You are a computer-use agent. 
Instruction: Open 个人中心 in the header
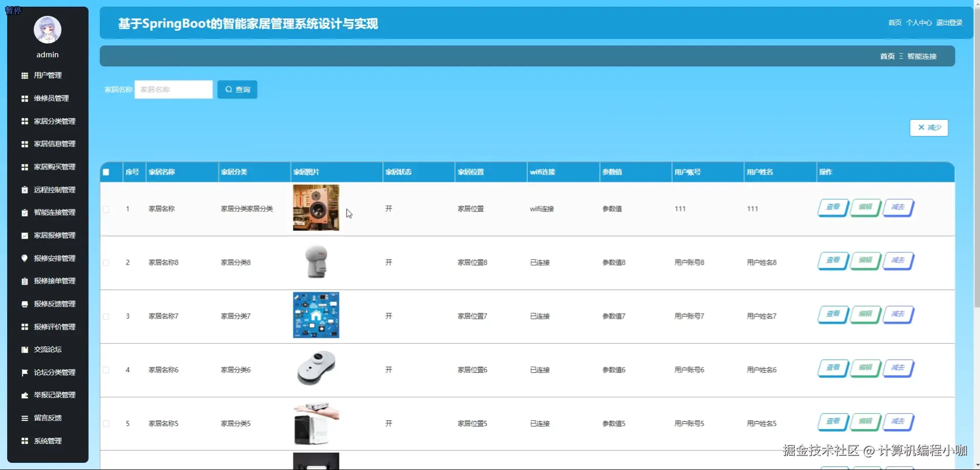(x=919, y=23)
